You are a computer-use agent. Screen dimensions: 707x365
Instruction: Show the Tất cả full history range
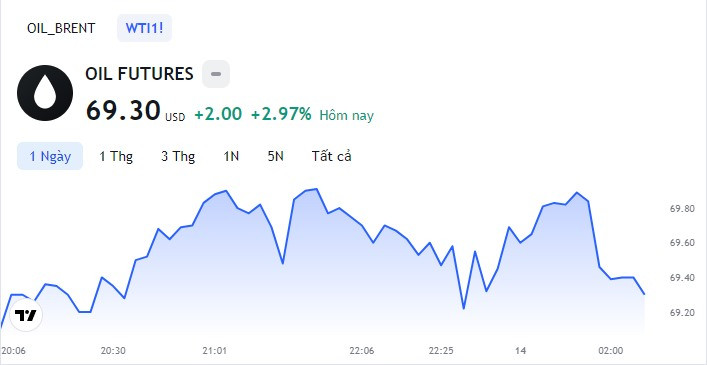[x=331, y=156]
